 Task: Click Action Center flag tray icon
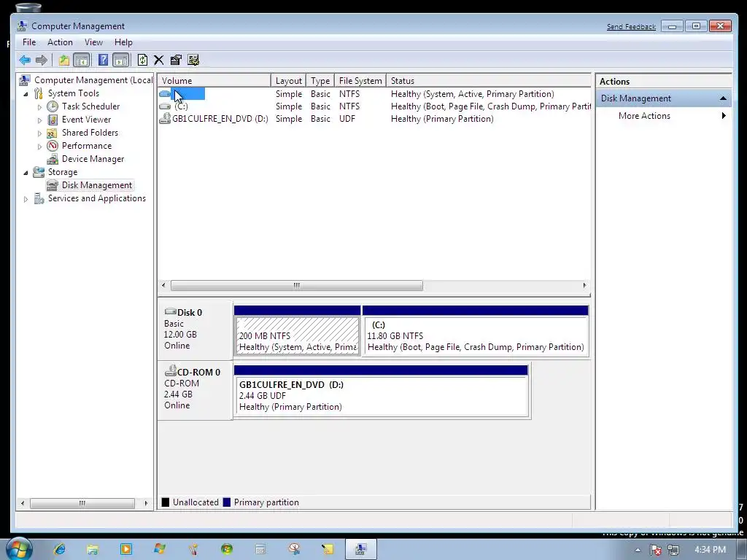tap(656, 550)
